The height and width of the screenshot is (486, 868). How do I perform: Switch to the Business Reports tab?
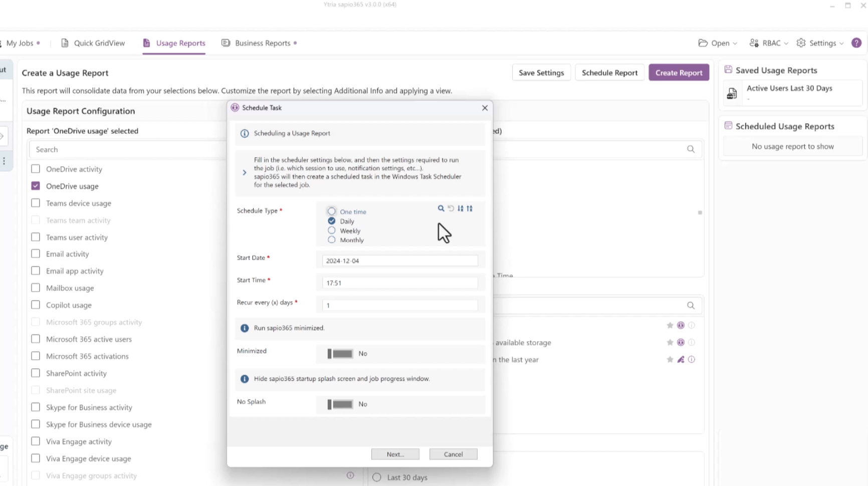259,43
